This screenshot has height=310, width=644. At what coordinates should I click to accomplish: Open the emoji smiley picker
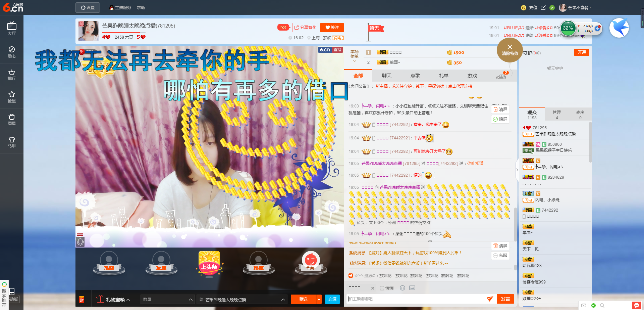[402, 288]
